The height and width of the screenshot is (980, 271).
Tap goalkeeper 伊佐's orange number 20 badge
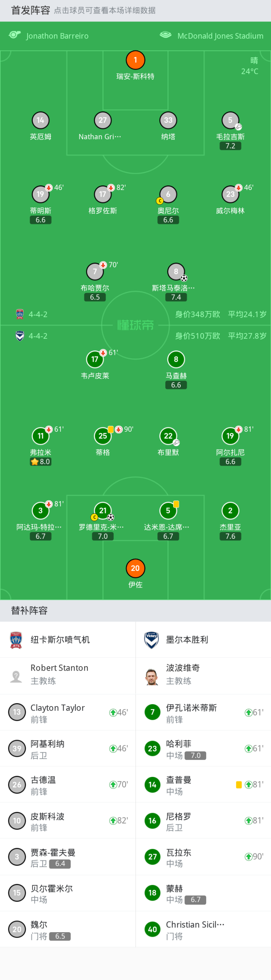[135, 568]
